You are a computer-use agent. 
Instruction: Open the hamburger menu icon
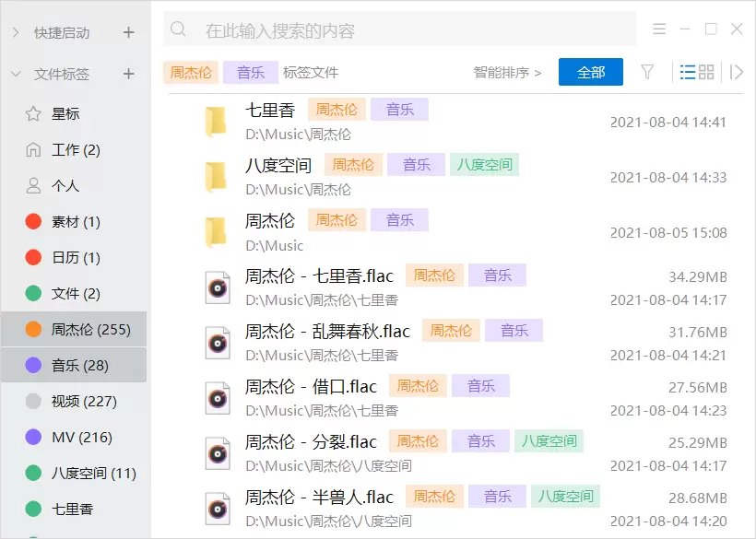[659, 29]
